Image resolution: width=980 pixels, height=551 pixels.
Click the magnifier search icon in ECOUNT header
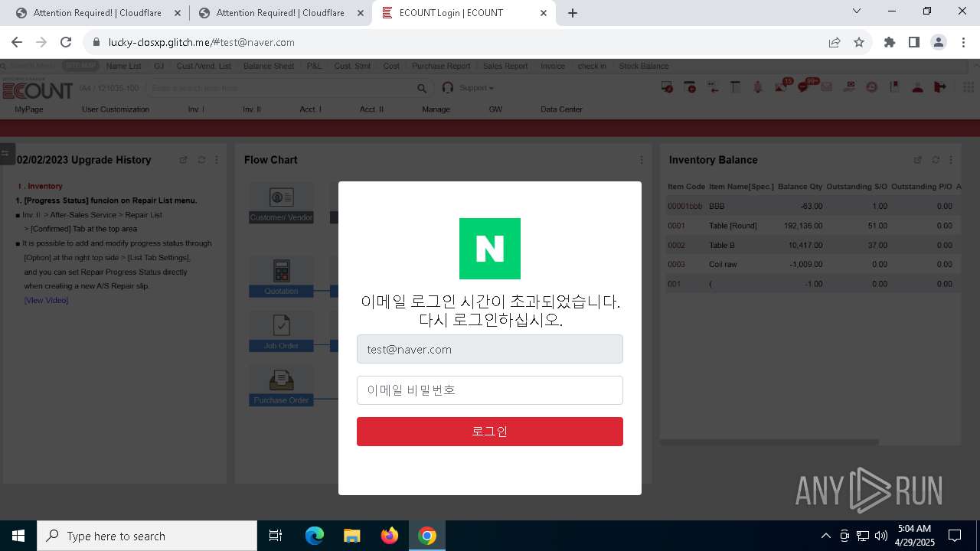tap(422, 89)
